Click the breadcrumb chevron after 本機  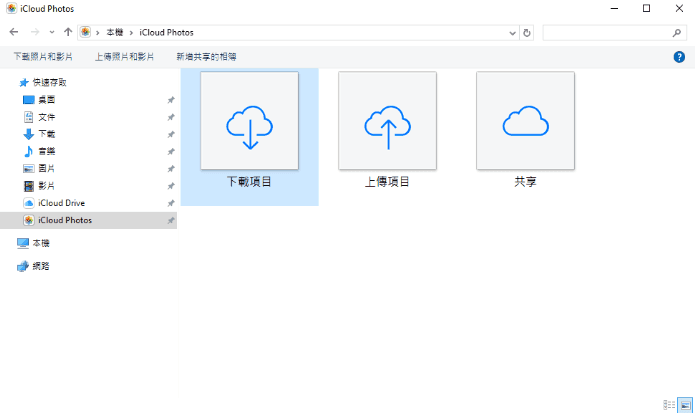tap(131, 33)
